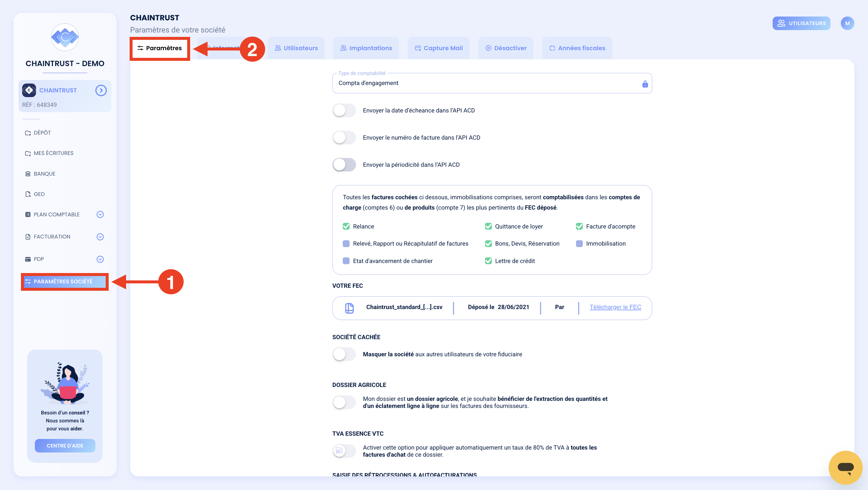The height and width of the screenshot is (490, 868).
Task: Click the circled X icon on Désactiver tab
Action: pos(488,48)
